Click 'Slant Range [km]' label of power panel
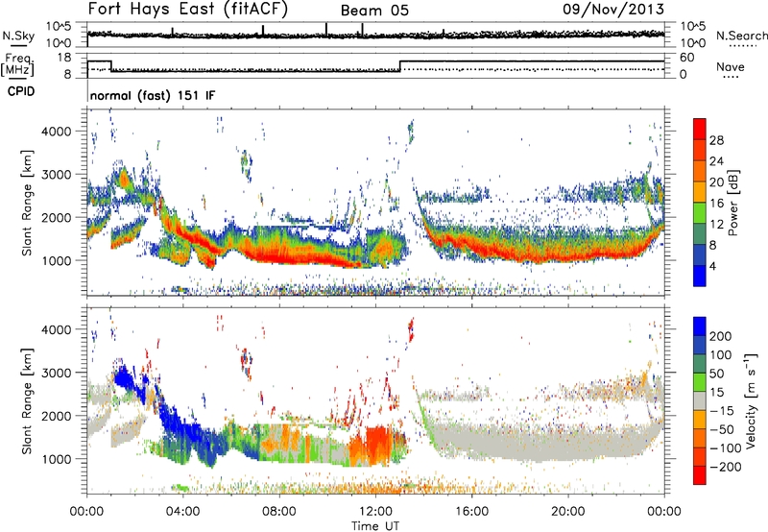Screen dimensions: 768x532 [27, 203]
